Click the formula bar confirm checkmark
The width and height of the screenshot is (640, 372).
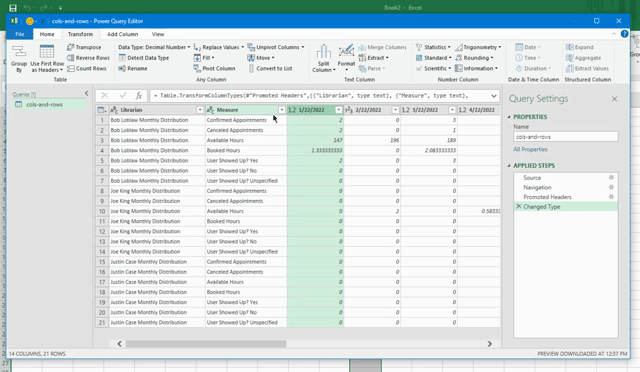(x=122, y=96)
